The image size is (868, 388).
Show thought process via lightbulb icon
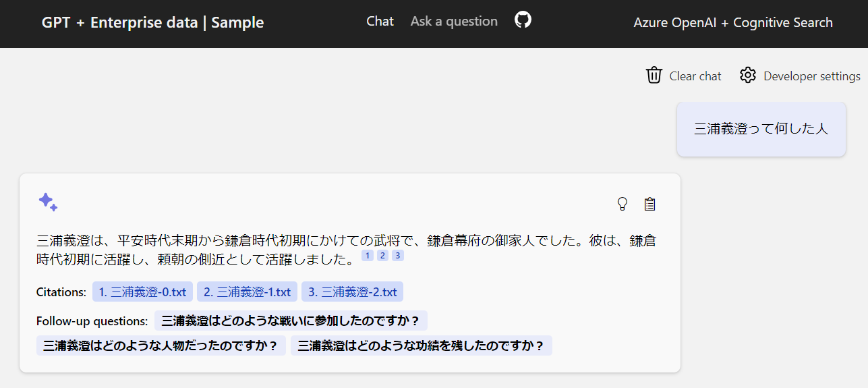pos(623,204)
